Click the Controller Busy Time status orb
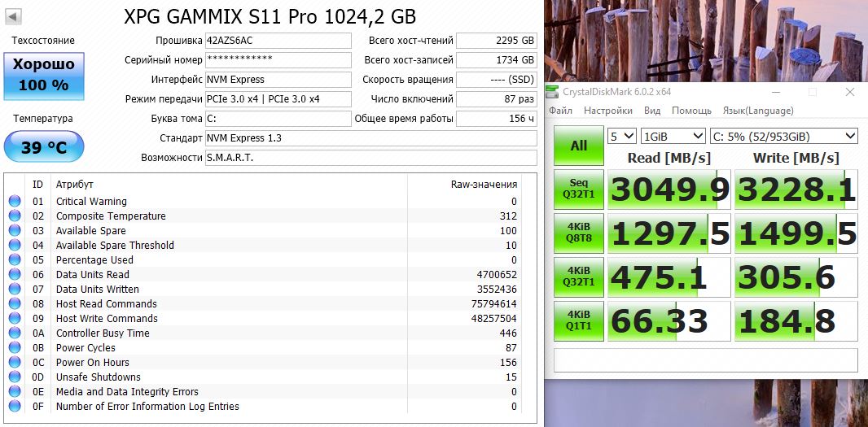 [15, 333]
